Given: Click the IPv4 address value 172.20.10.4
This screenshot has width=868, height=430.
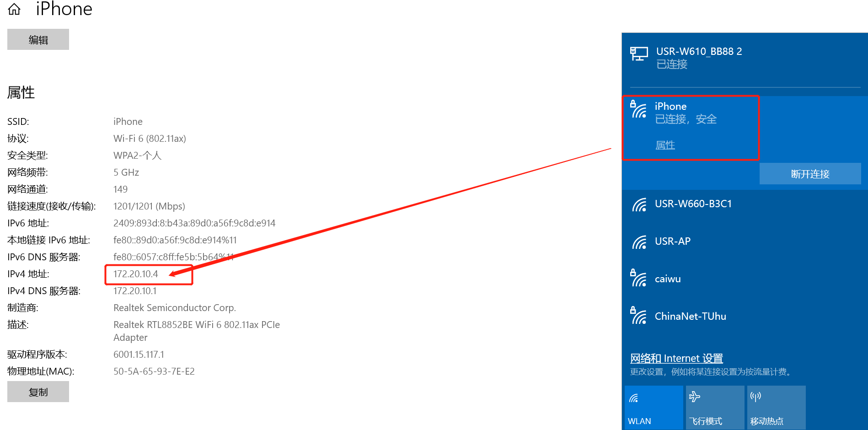Looking at the screenshot, I should [x=136, y=274].
